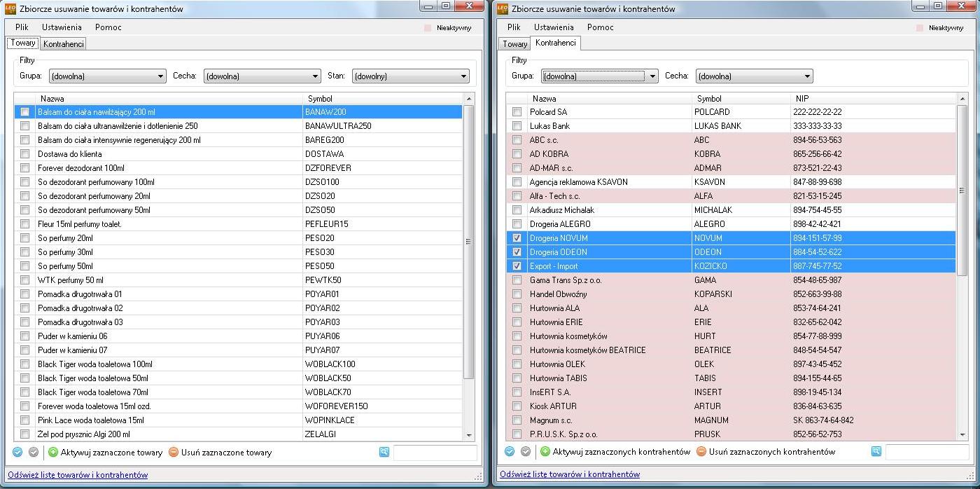The image size is (980, 489).
Task: Open the Ustawienia menu in the left window
Action: pos(62,27)
